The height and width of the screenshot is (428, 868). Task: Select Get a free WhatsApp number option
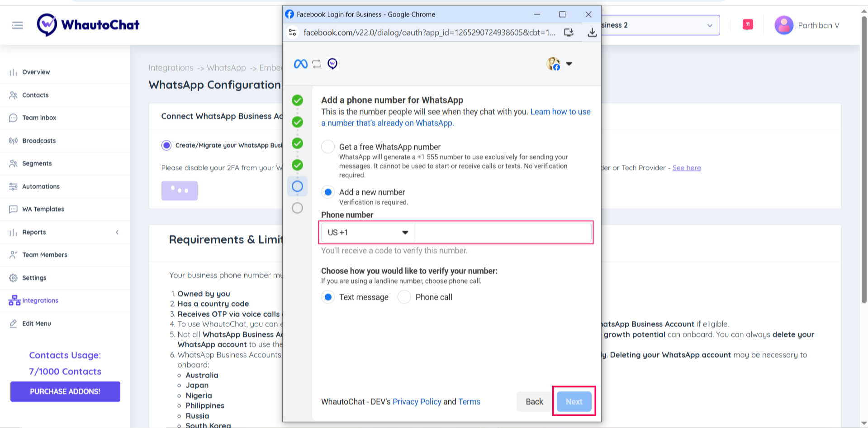pos(328,147)
